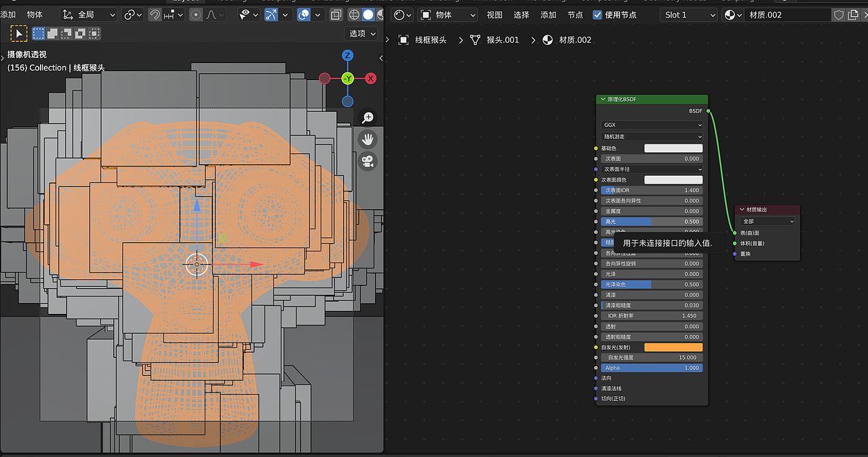868x457 pixels.
Task: Click the BSDF output socket
Action: [x=709, y=111]
